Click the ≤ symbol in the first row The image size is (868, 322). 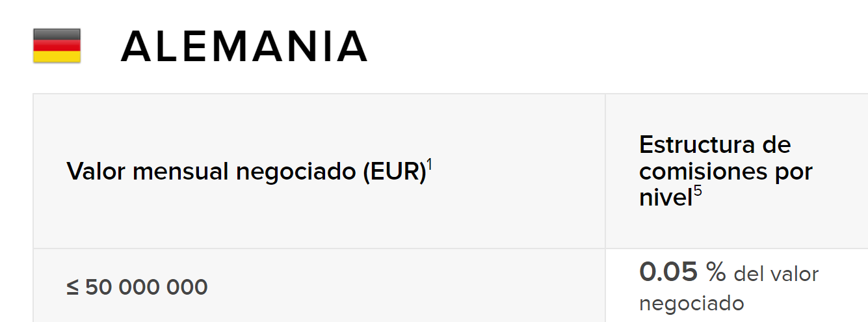click(x=73, y=287)
